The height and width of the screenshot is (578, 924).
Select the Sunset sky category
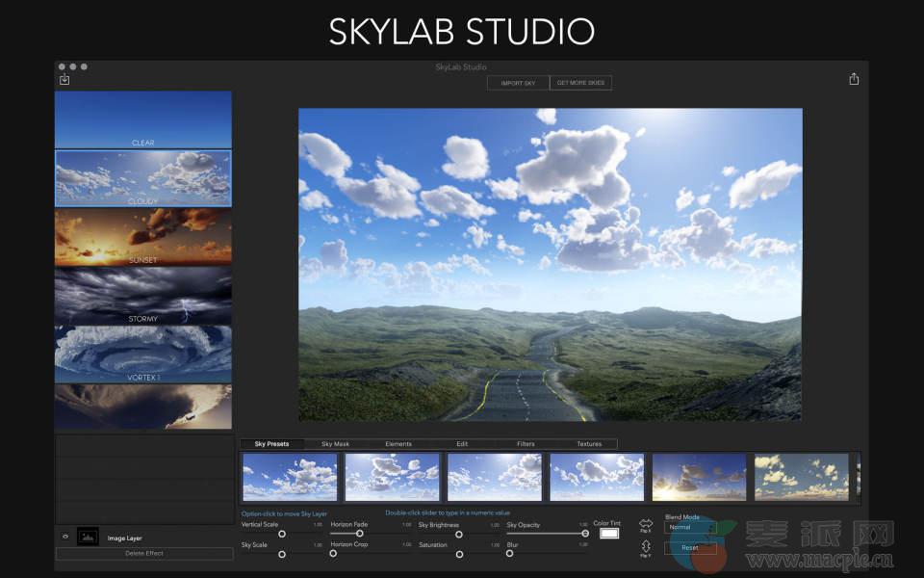coord(143,237)
